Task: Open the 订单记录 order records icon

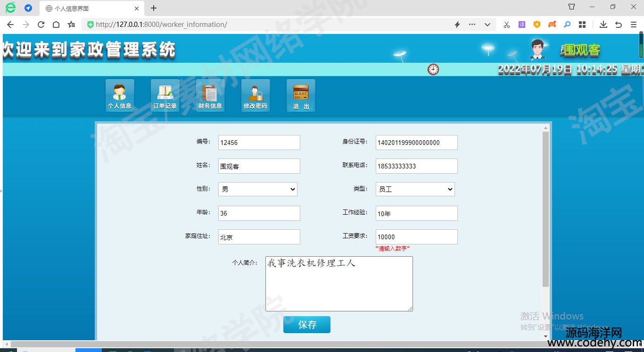Action: point(165,95)
